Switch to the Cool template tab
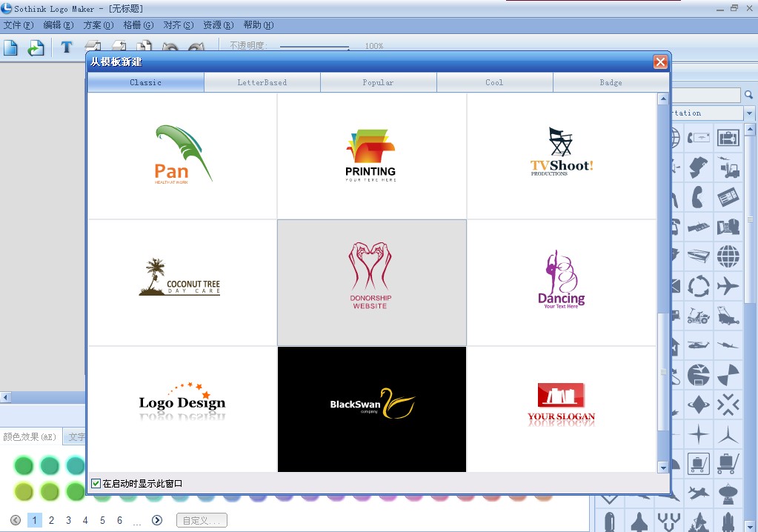The width and height of the screenshot is (758, 532). [x=494, y=83]
